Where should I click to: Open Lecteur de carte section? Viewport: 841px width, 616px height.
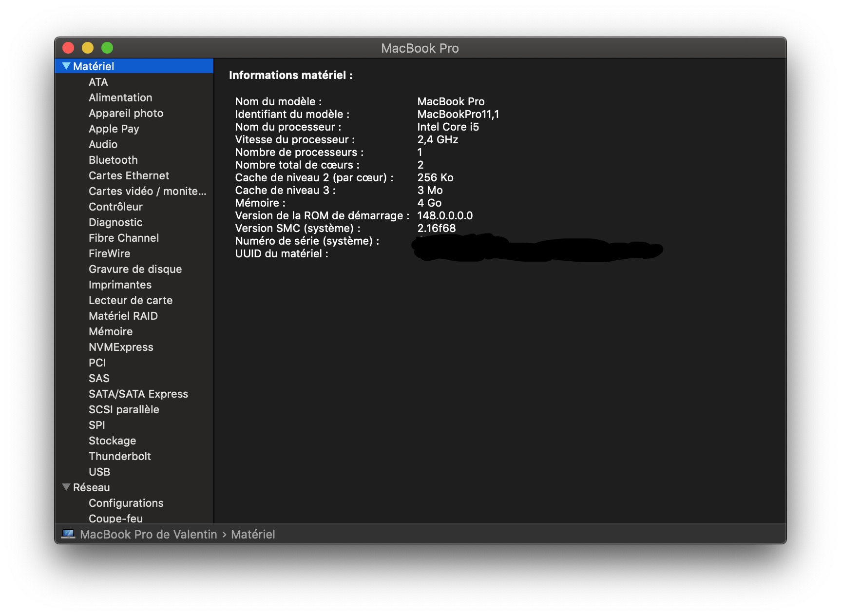[x=131, y=300]
